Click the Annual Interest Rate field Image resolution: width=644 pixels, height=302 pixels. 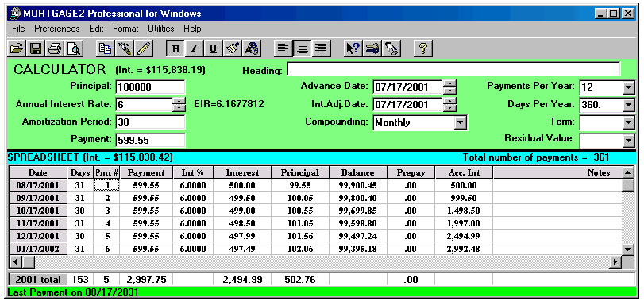click(x=144, y=104)
